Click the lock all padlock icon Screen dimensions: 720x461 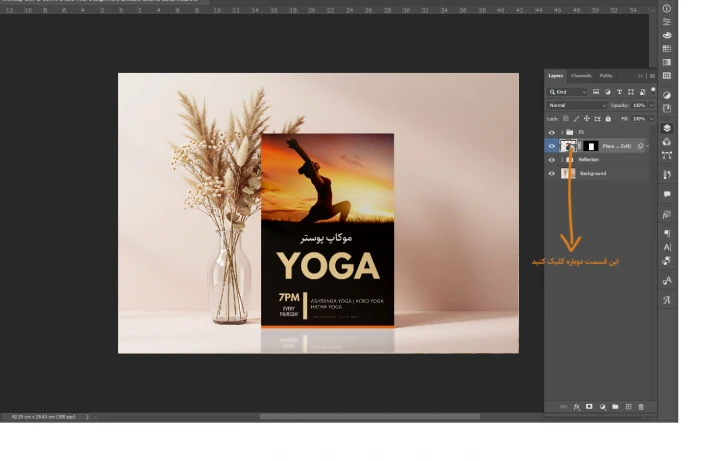point(609,118)
